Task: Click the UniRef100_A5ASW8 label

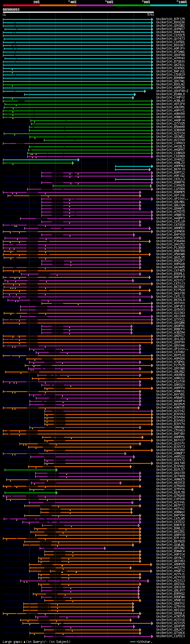Action: [x=170, y=254]
